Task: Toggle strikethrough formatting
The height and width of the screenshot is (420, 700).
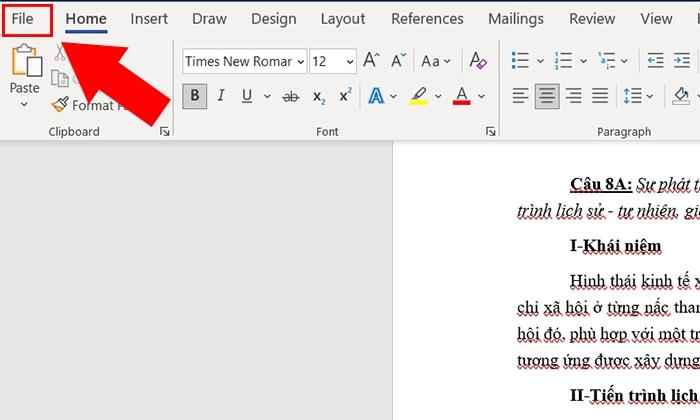Action: (x=291, y=96)
